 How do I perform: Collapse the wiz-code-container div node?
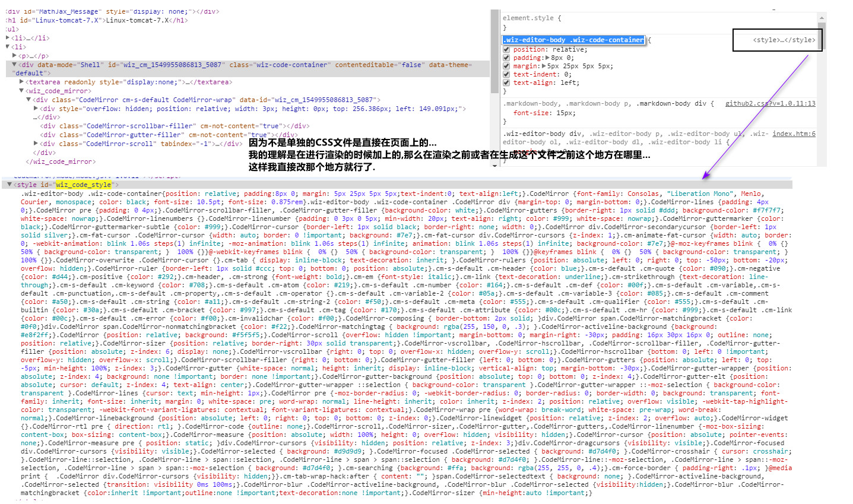15,65
